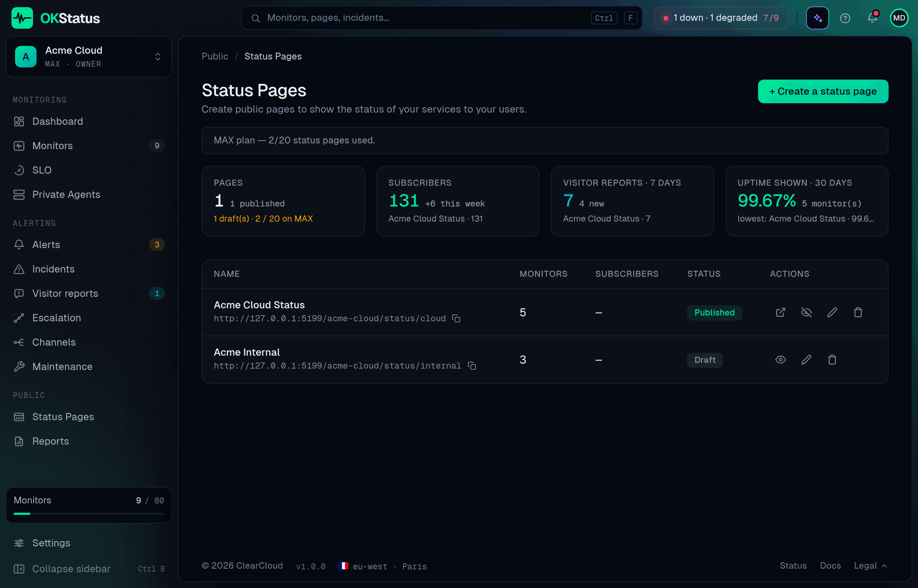The height and width of the screenshot is (588, 918).
Task: Go to Monitors in sidebar
Action: click(x=89, y=146)
